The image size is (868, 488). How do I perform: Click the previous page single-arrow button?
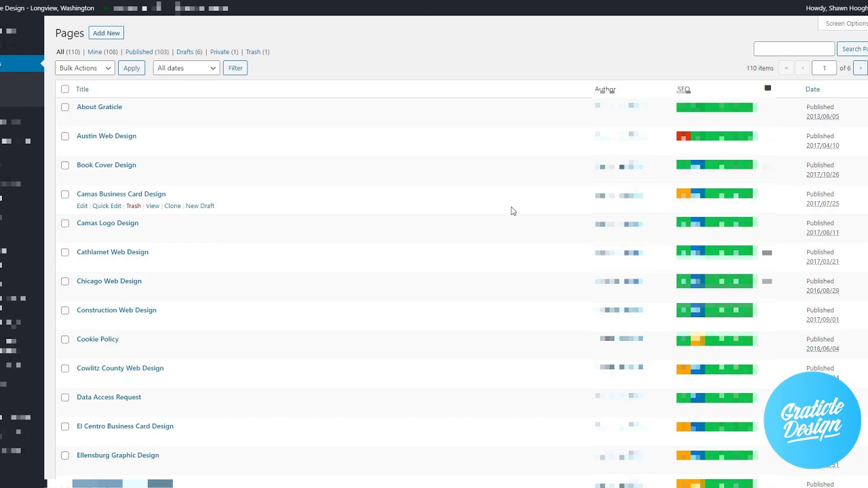pyautogui.click(x=803, y=68)
